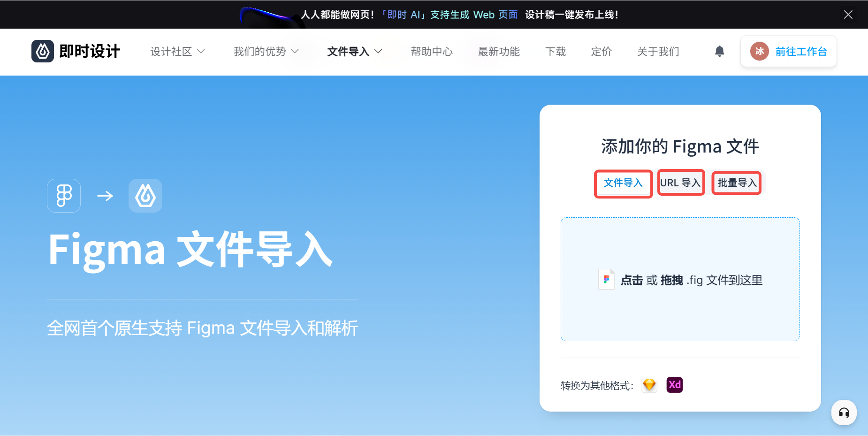Select the 文件导入 tab in card
868x436 pixels.
pos(623,183)
